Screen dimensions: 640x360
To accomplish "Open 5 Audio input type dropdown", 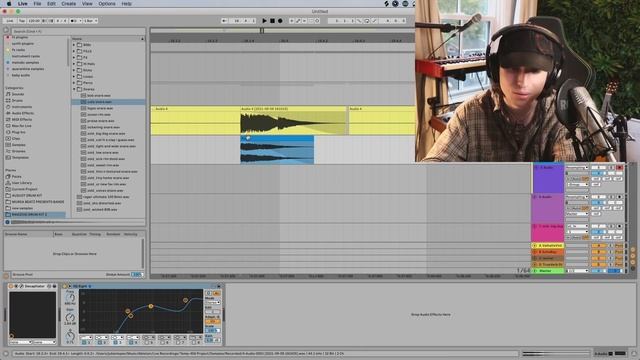I will coord(577,168).
